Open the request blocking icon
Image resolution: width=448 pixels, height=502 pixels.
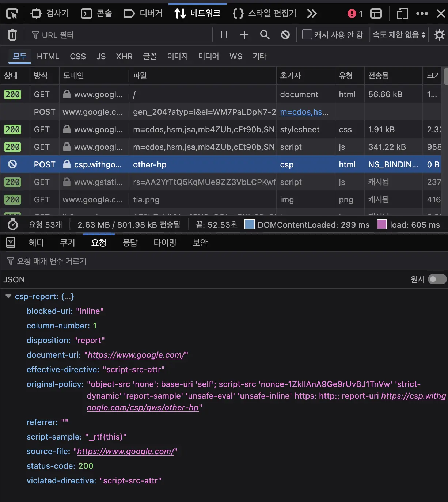[x=285, y=35]
